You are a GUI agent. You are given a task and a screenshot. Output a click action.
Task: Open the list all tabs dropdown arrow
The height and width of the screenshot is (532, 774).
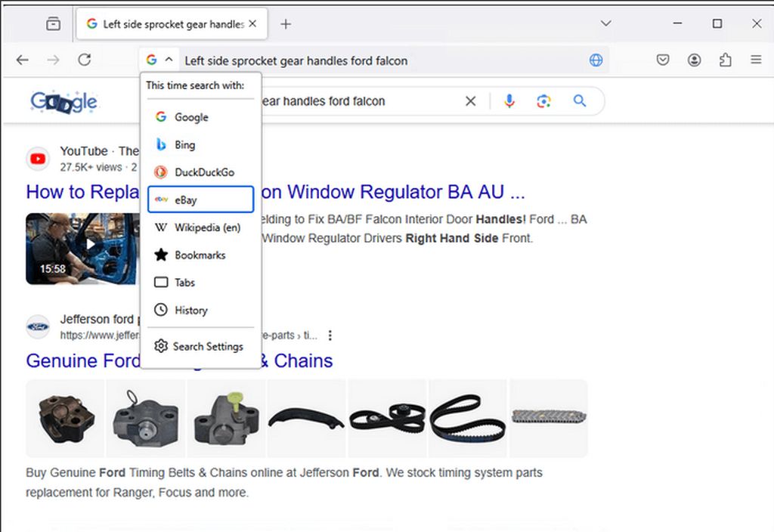(x=605, y=23)
